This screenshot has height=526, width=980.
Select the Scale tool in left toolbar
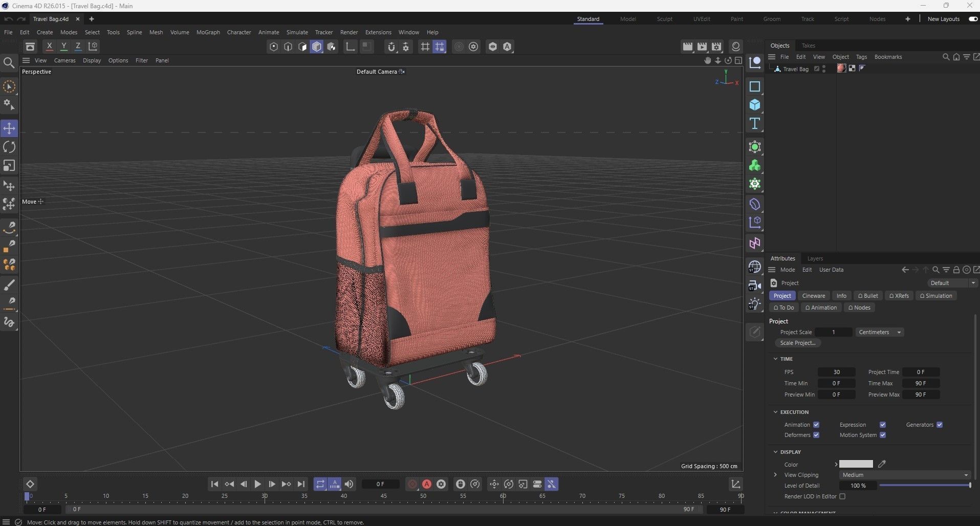9,166
